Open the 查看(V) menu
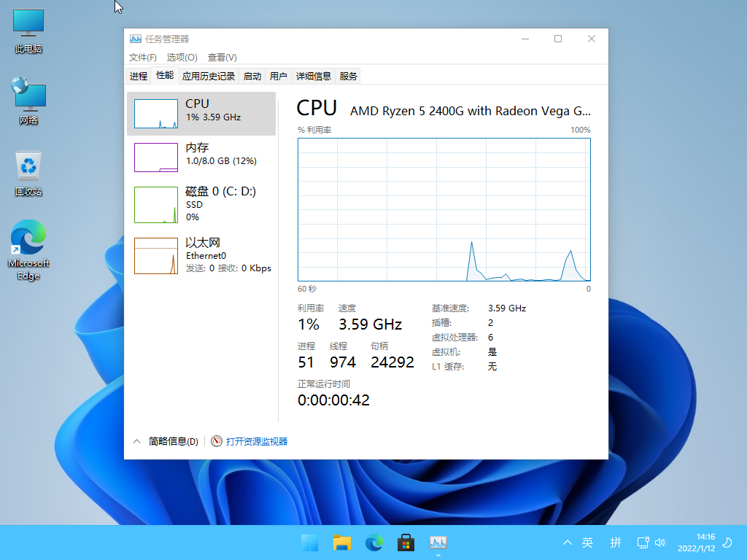Image resolution: width=747 pixels, height=560 pixels. [222, 58]
